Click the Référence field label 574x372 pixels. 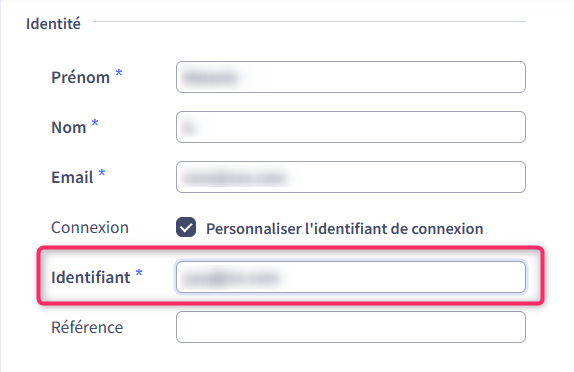point(87,327)
